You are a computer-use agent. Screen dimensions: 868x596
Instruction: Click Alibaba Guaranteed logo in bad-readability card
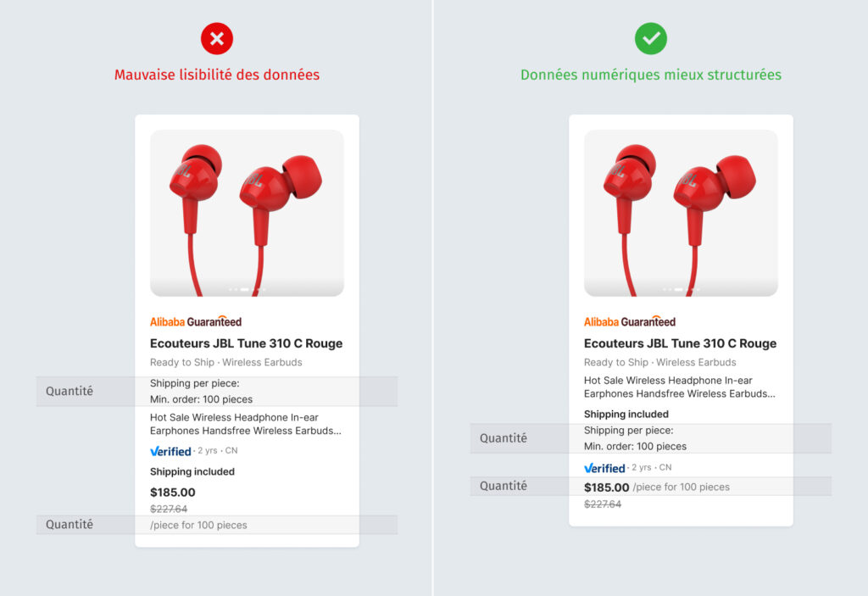coord(196,322)
